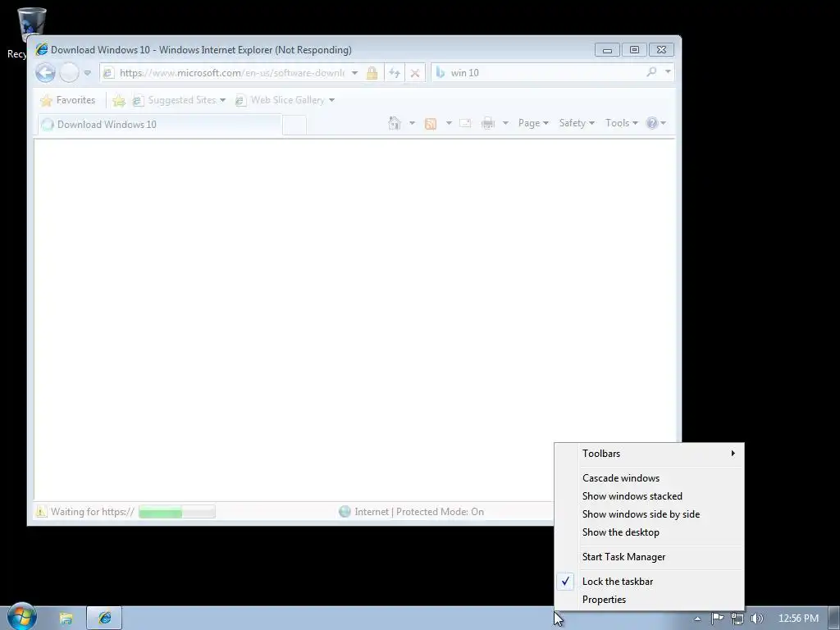Click the volume speaker tray icon

point(757,619)
